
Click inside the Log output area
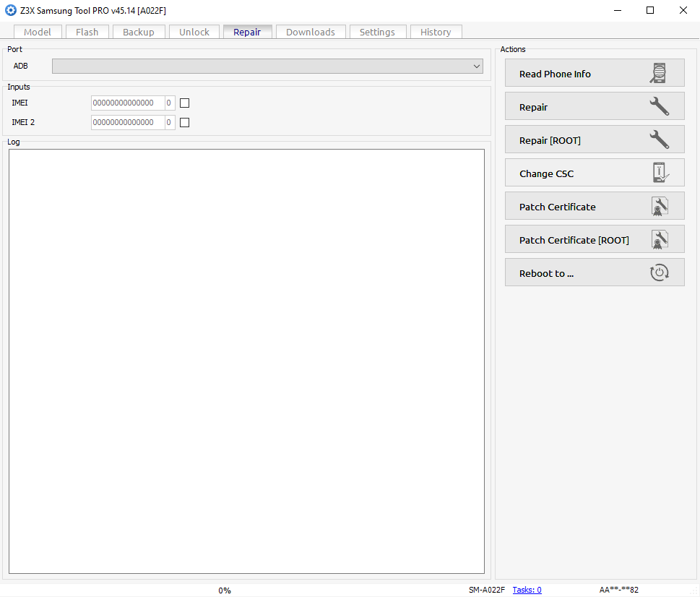pyautogui.click(x=246, y=361)
